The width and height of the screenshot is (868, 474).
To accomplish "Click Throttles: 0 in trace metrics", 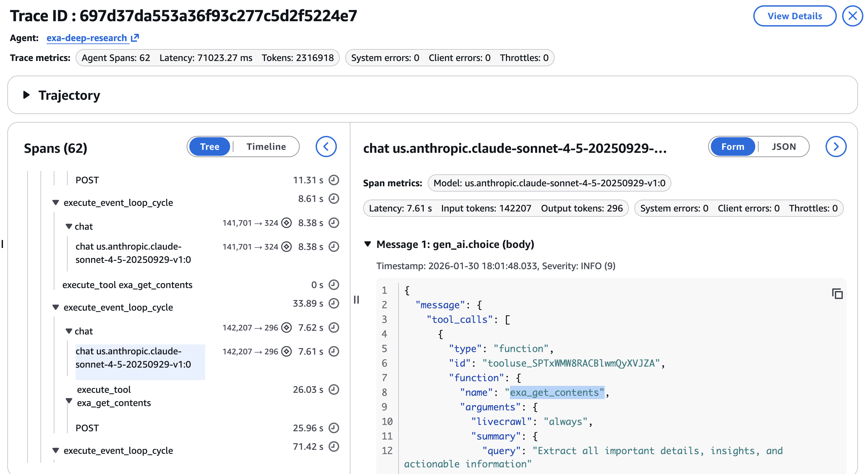I will coord(524,58).
